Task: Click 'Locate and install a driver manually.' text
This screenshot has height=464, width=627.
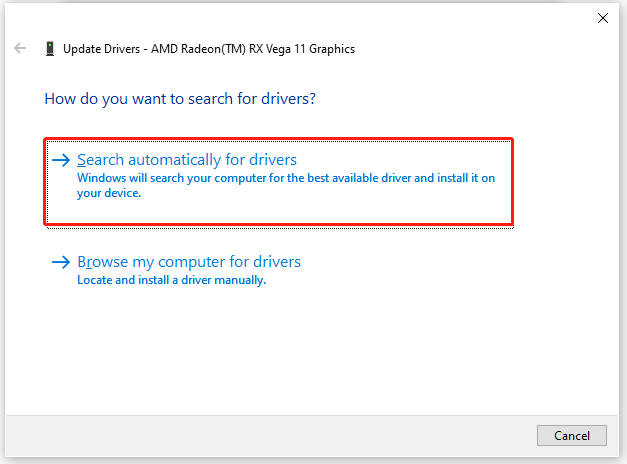Action: (172, 280)
